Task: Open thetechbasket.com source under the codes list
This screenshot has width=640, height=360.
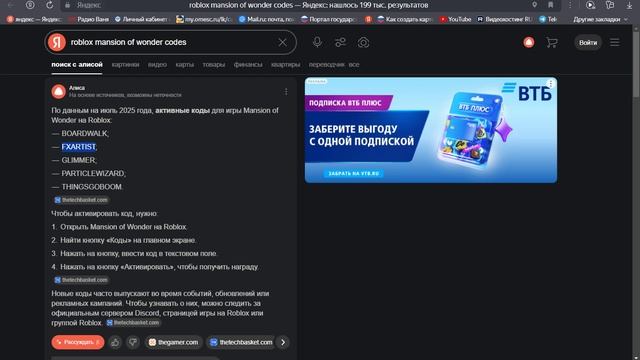Action: (81, 200)
